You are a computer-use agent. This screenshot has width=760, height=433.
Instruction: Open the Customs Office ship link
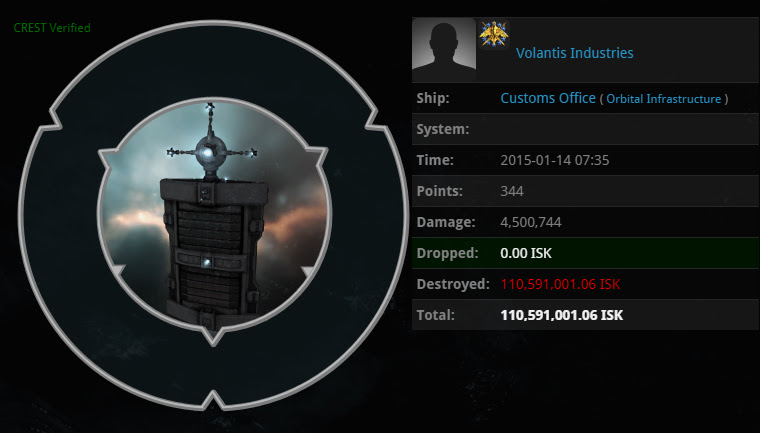[548, 98]
